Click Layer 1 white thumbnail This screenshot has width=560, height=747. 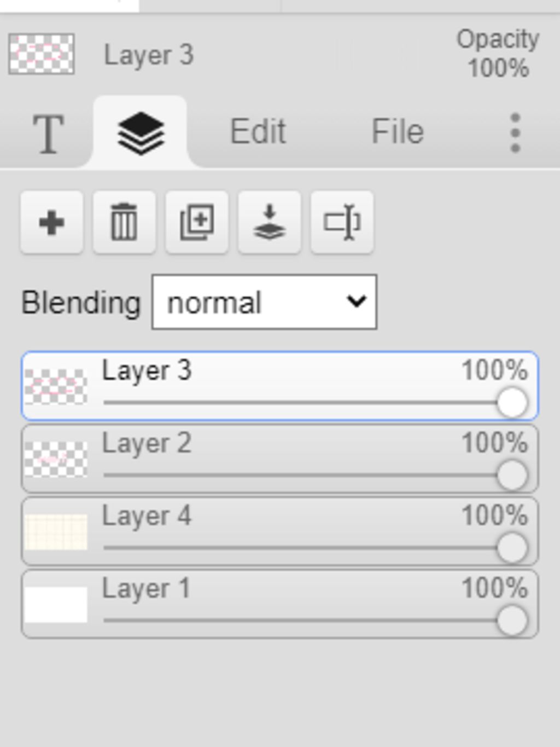point(56,605)
